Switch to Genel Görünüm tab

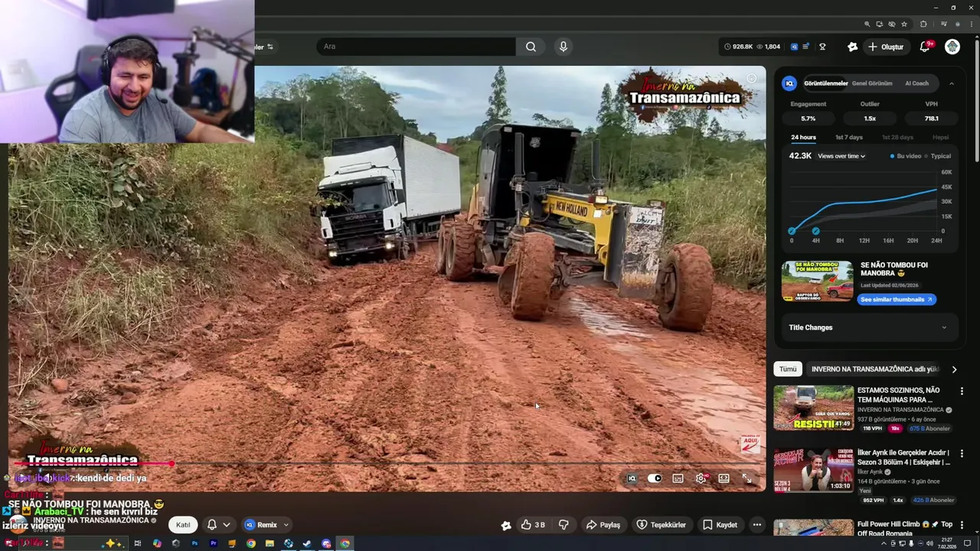[872, 83]
